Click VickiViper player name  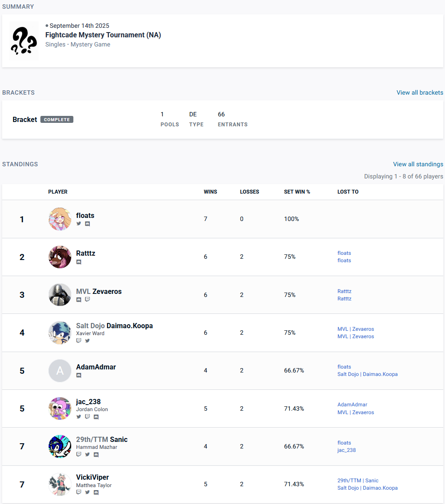tap(92, 477)
